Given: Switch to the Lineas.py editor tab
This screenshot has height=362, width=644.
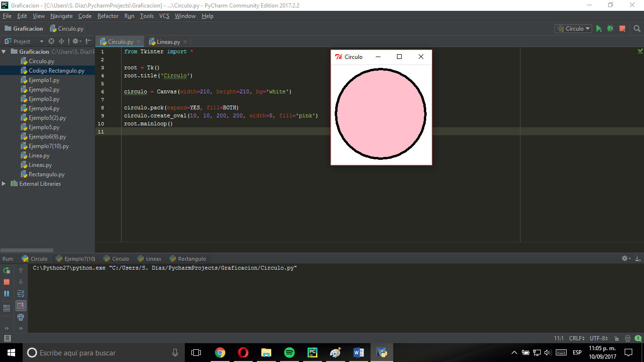Looking at the screenshot, I should [167, 41].
